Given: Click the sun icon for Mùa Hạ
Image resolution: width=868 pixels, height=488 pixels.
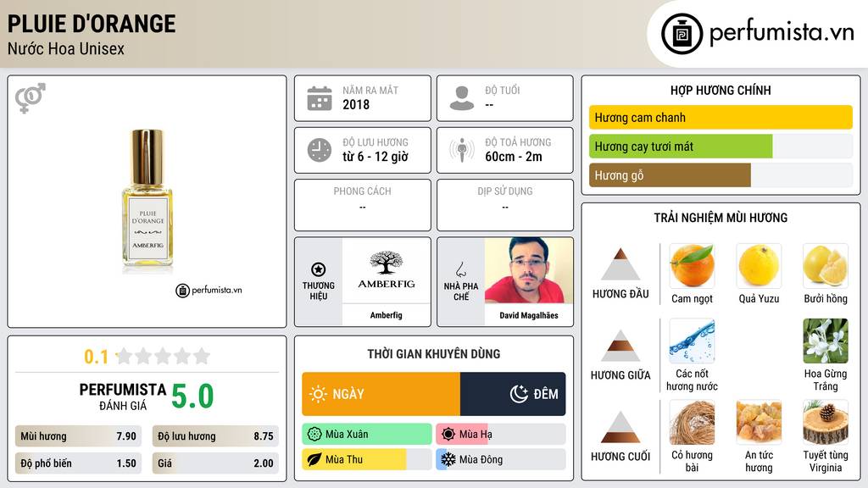Looking at the screenshot, I should 448,435.
